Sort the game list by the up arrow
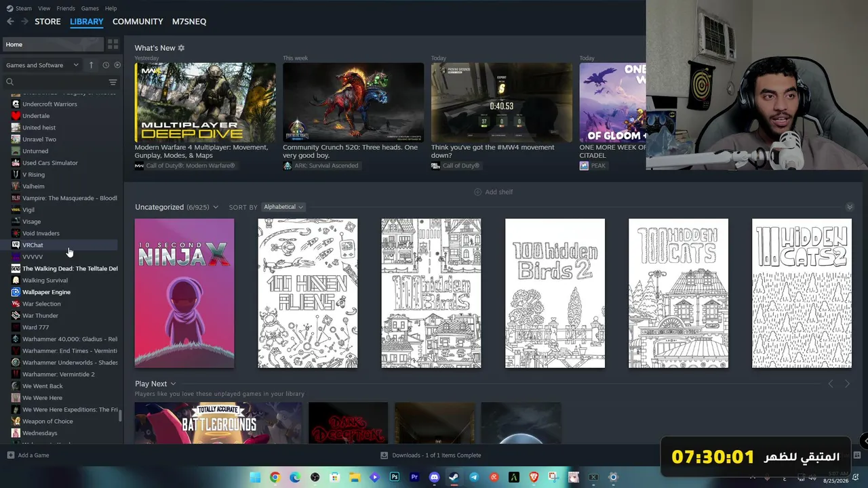The width and height of the screenshot is (868, 488). [91, 65]
